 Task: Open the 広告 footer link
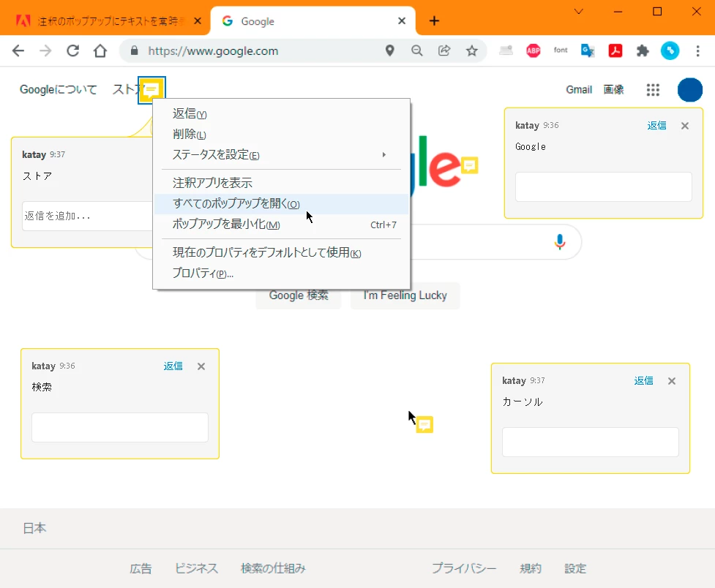point(141,569)
